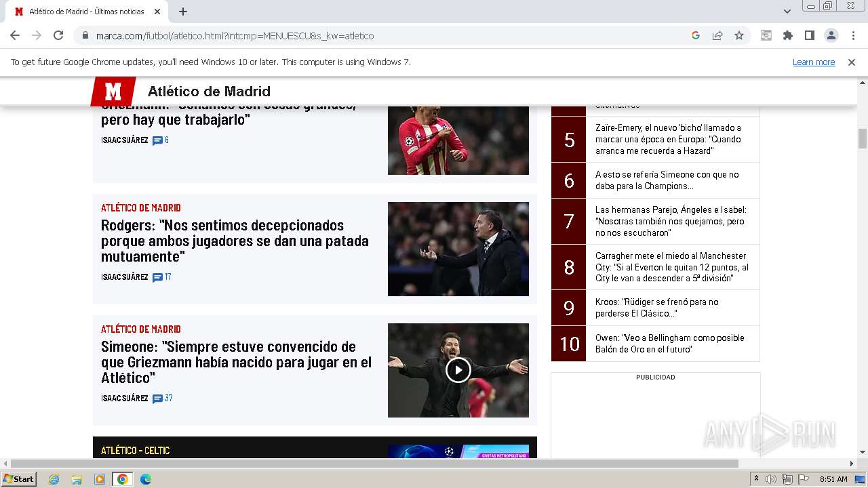868x488 pixels.
Task: Share this page icon
Action: tap(717, 35)
